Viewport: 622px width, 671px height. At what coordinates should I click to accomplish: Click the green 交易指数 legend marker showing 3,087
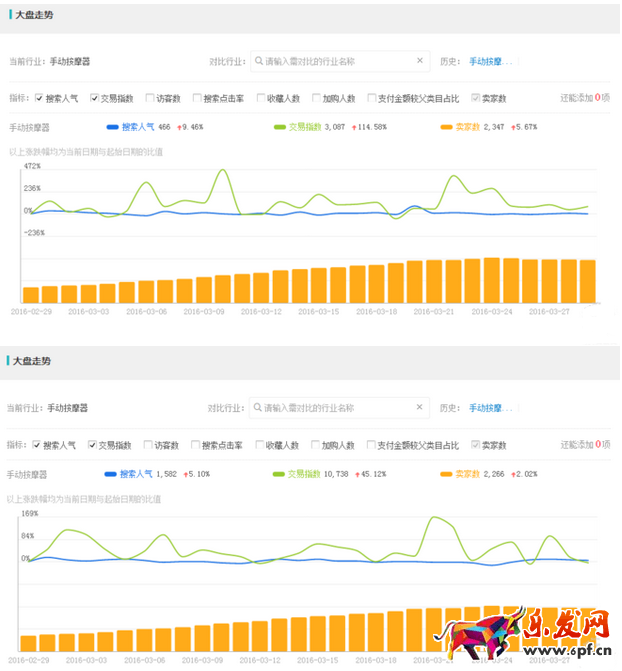pyautogui.click(x=279, y=127)
